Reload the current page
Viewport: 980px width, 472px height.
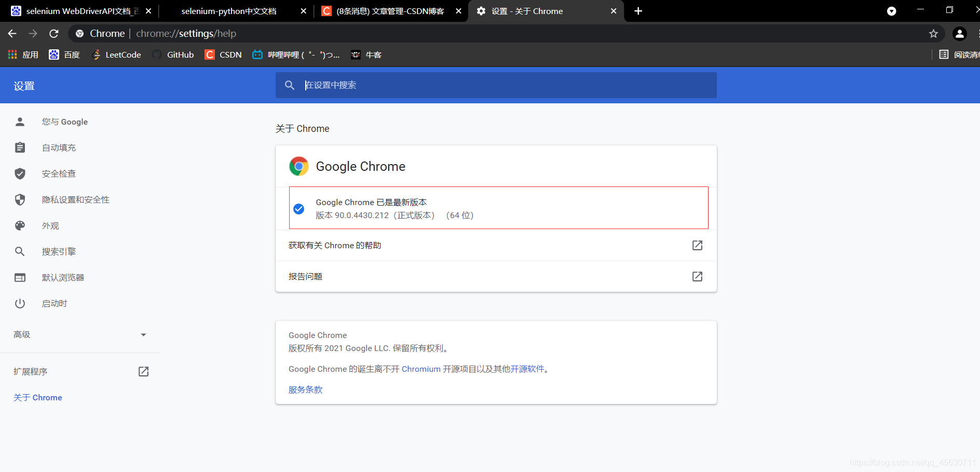coord(53,34)
